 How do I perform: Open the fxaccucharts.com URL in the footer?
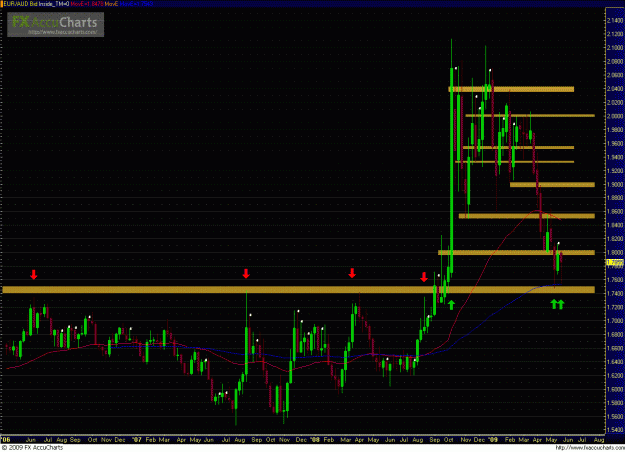point(590,448)
